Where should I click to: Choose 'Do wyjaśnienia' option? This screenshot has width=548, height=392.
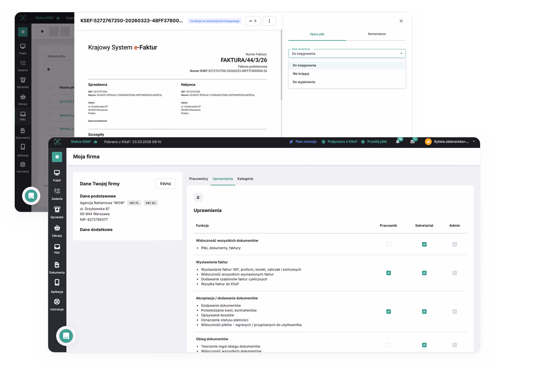click(x=347, y=82)
